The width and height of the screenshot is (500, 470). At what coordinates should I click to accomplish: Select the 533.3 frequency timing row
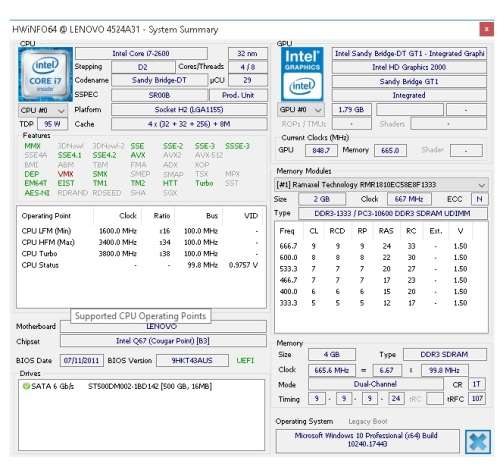pos(373,269)
